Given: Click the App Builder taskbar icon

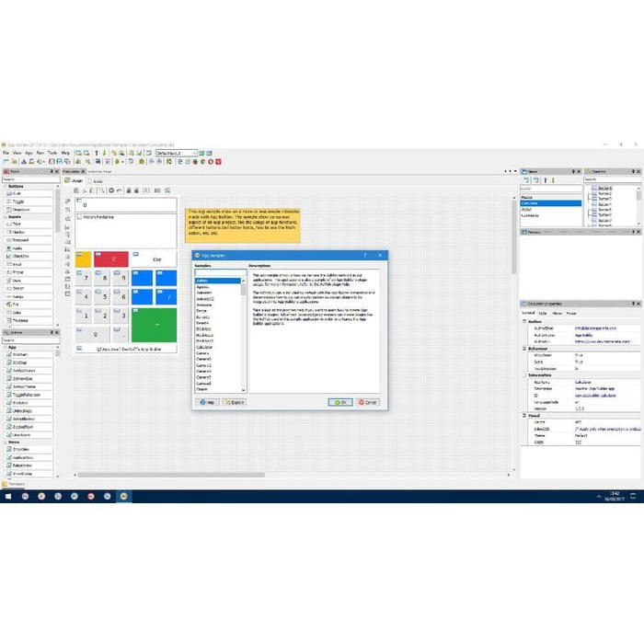Looking at the screenshot, I should 123,496.
